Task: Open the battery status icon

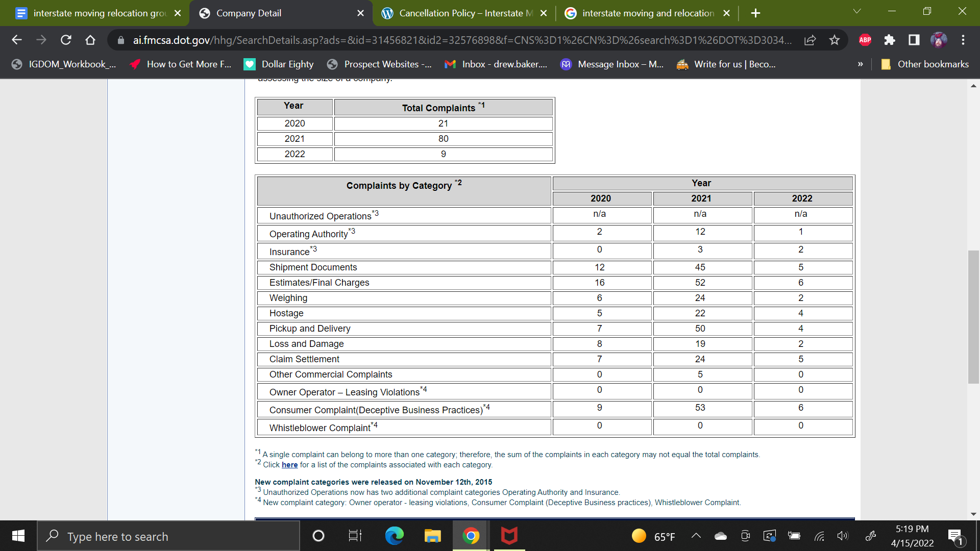Action: pyautogui.click(x=794, y=536)
